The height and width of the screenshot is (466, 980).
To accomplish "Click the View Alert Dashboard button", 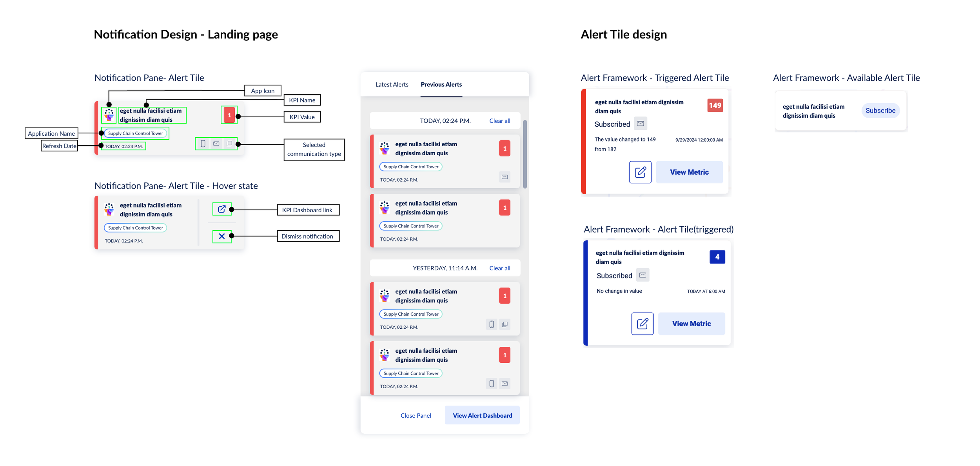I will (x=482, y=415).
